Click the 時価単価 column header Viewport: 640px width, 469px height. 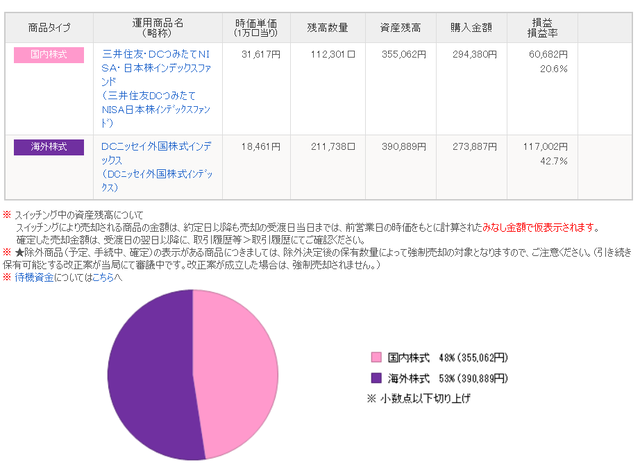256,28
